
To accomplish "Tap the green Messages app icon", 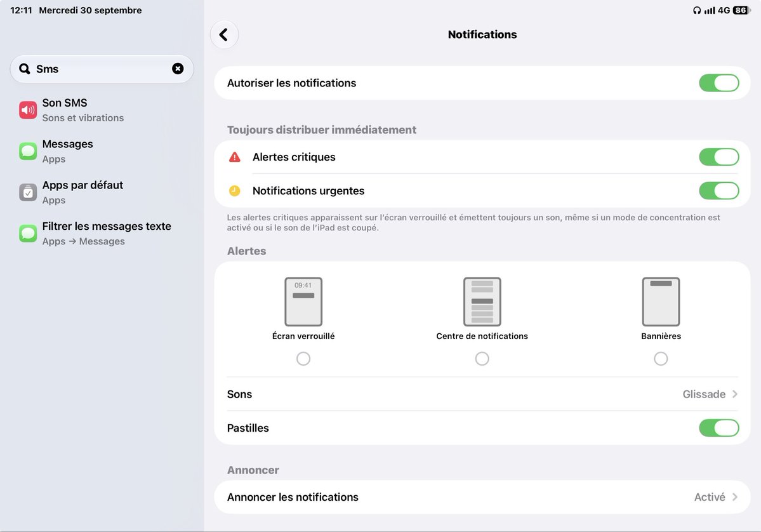I will (x=28, y=152).
